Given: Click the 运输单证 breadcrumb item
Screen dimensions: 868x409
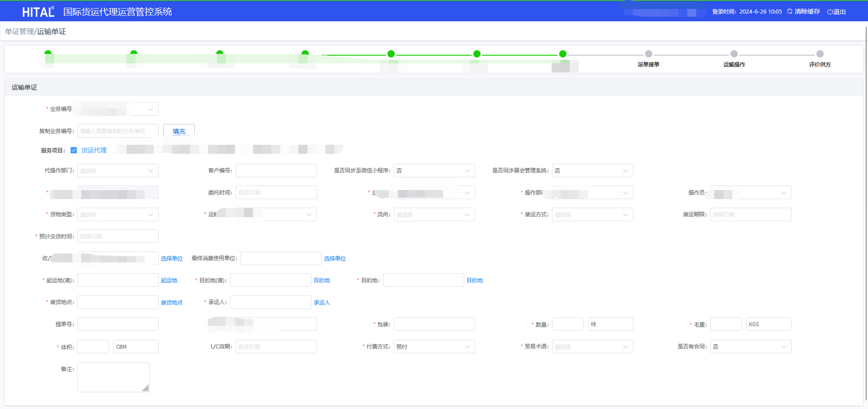Looking at the screenshot, I should click(x=52, y=32).
